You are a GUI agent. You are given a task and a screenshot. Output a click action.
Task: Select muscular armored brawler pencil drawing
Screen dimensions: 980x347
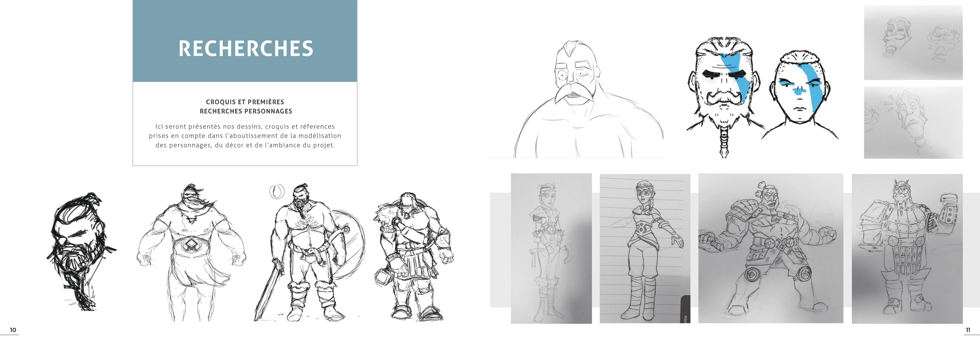[770, 248]
